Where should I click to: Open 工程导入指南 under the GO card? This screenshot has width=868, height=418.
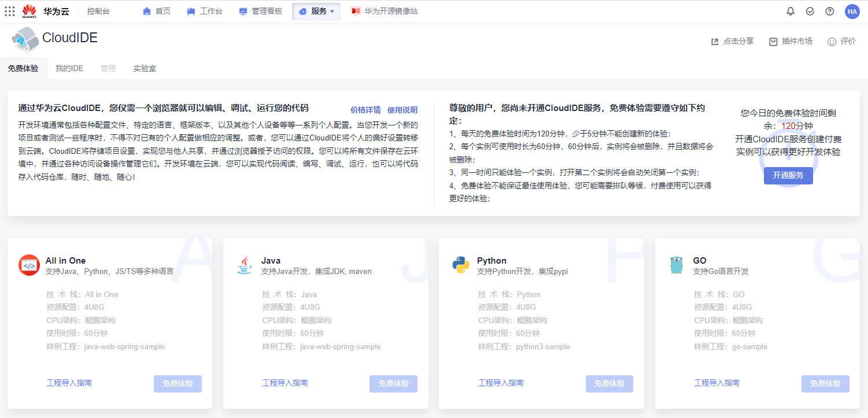pyautogui.click(x=716, y=382)
